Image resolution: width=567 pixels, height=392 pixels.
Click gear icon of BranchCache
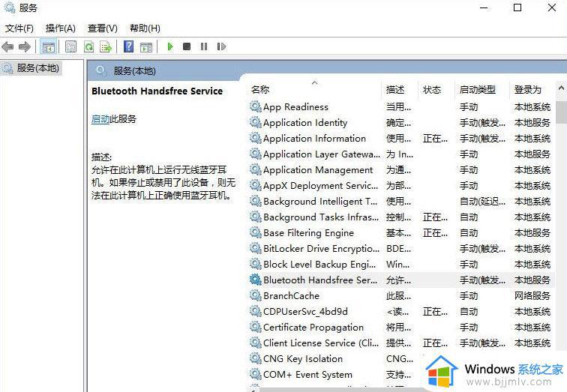[256, 295]
